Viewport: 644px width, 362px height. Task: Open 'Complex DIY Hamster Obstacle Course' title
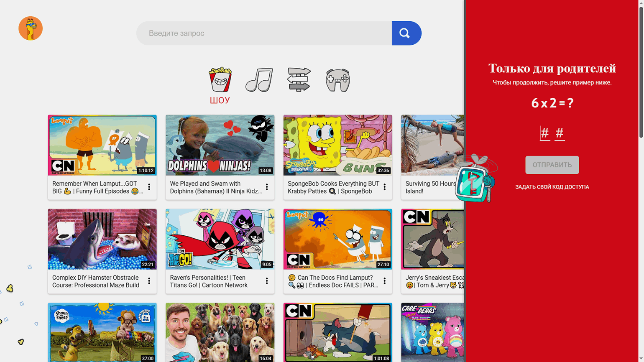click(96, 281)
